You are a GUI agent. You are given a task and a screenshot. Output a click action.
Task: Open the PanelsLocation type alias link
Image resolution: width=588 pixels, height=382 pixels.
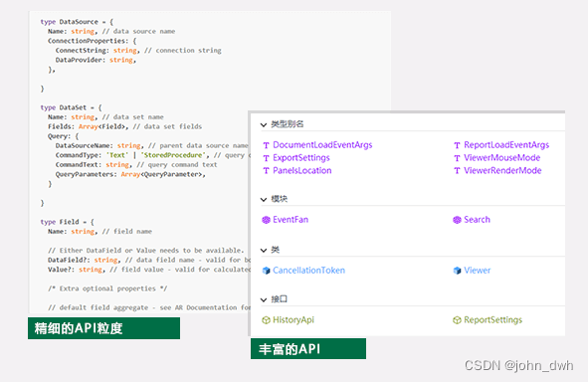coord(302,170)
